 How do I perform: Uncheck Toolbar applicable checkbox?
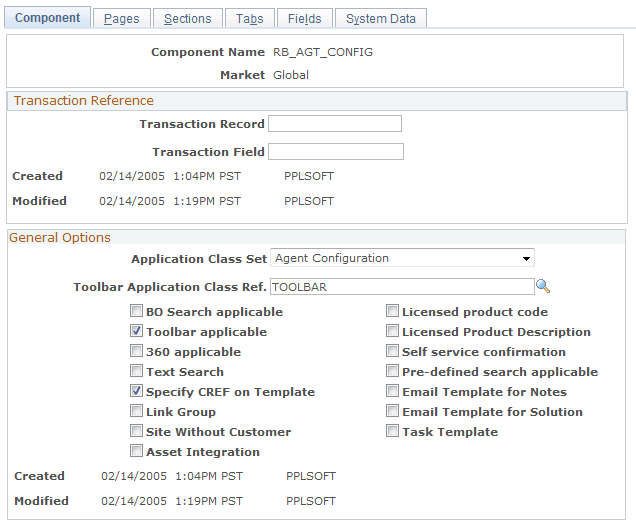(x=136, y=331)
